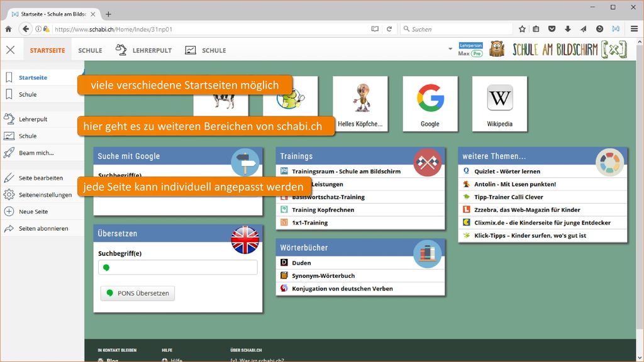Go back with the browser back arrow

click(x=26, y=29)
